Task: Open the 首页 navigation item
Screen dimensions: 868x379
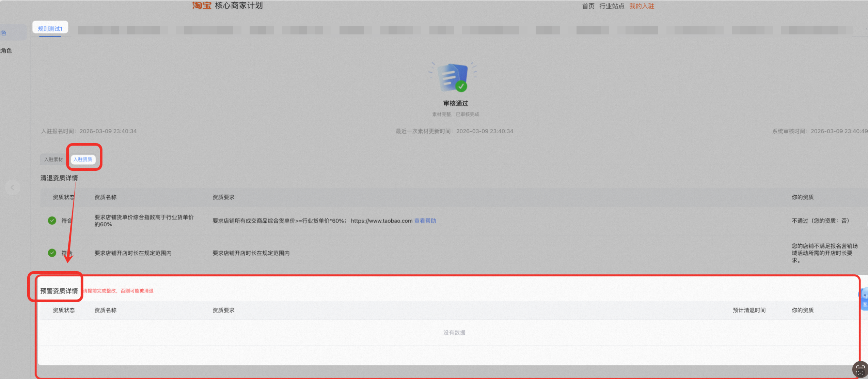Action: click(x=588, y=6)
